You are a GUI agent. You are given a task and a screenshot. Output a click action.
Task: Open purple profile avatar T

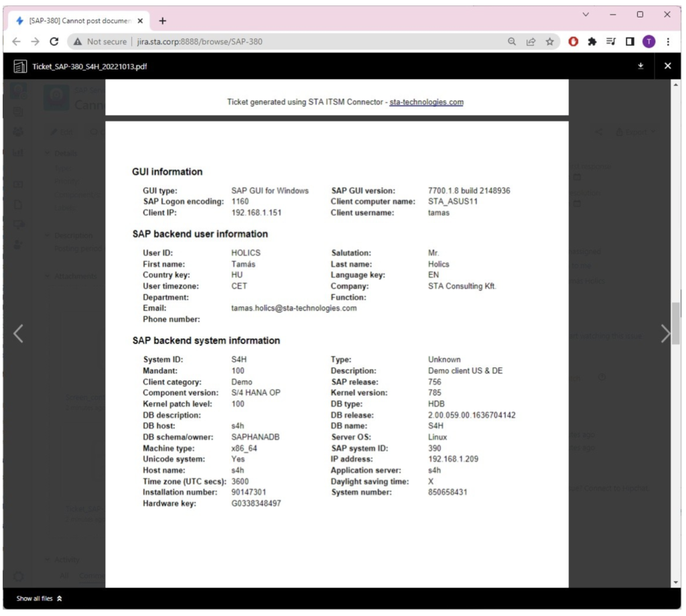(x=648, y=42)
